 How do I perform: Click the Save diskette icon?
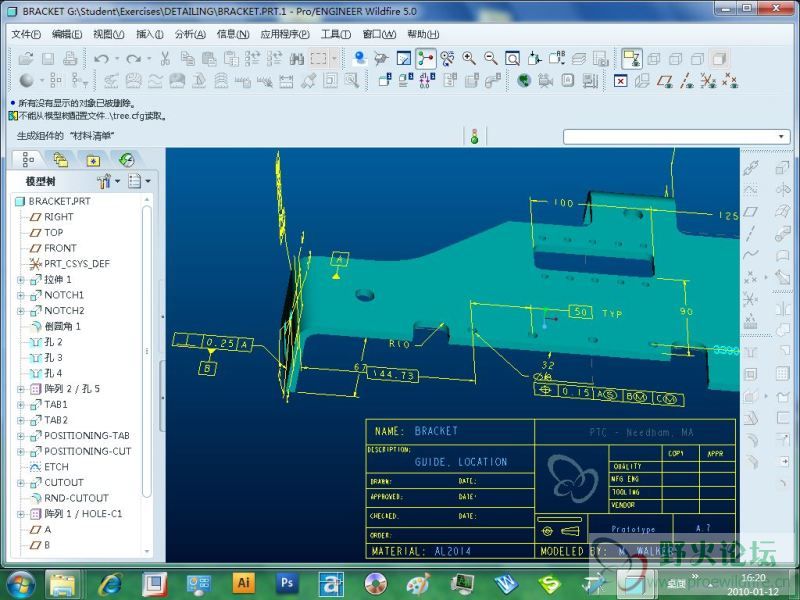pos(47,59)
